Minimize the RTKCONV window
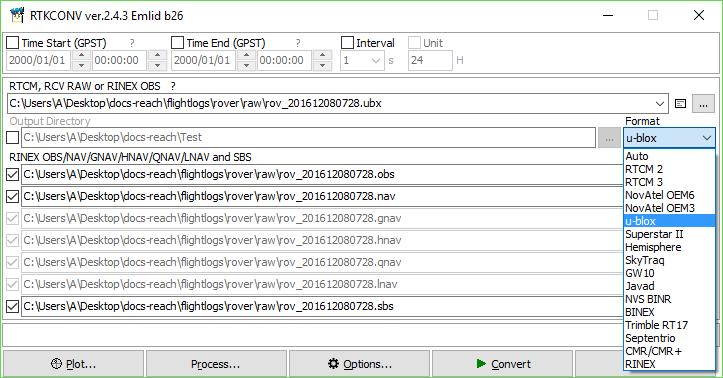 point(608,15)
